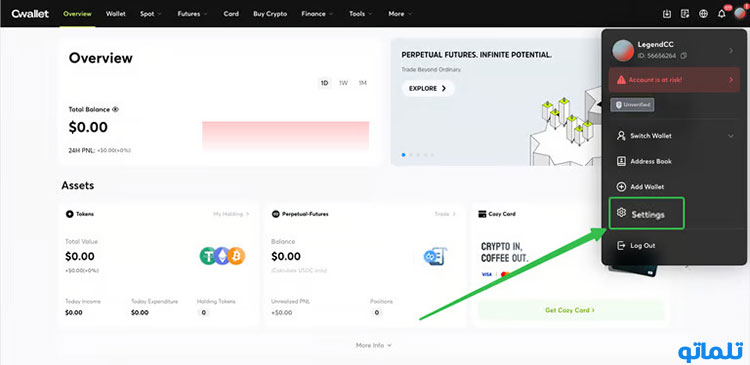750x365 pixels.
Task: Click the Positions count 0
Action: pyautogui.click(x=376, y=313)
